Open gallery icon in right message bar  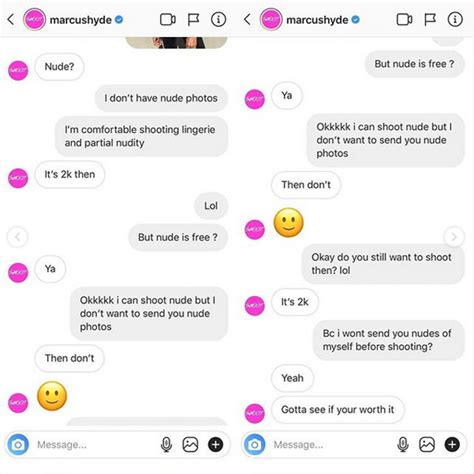[x=427, y=444]
